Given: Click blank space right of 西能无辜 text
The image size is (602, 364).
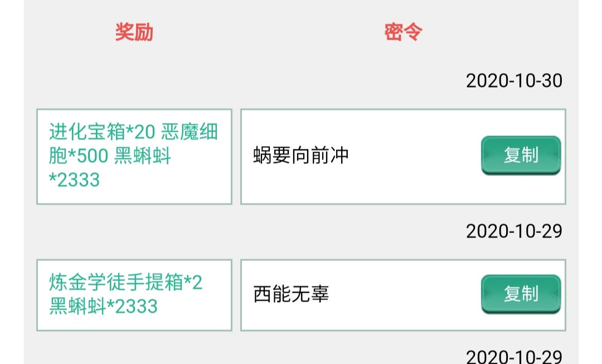Looking at the screenshot, I should pyautogui.click(x=401, y=294).
